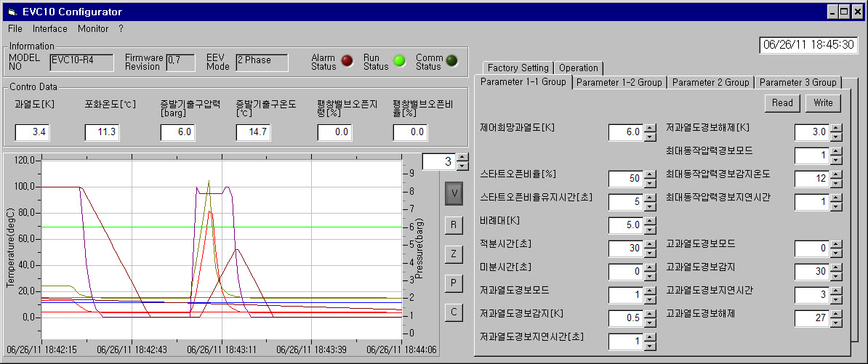Click the 제어희망과열도[K] field showing 6.0
The height and width of the screenshot is (364, 868).
point(627,132)
